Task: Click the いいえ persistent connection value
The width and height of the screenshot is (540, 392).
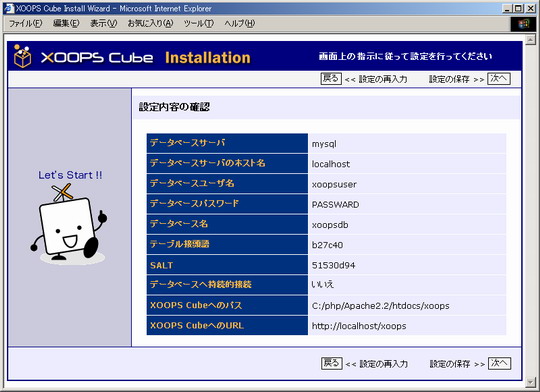Action: tap(323, 285)
